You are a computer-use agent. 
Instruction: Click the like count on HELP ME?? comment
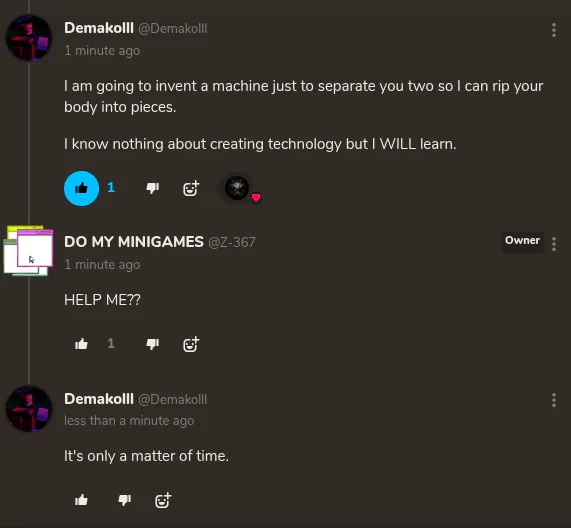pyautogui.click(x=111, y=343)
